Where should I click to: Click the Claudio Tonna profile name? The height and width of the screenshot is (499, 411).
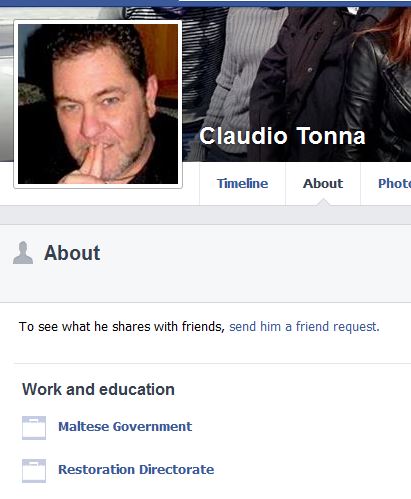[282, 136]
